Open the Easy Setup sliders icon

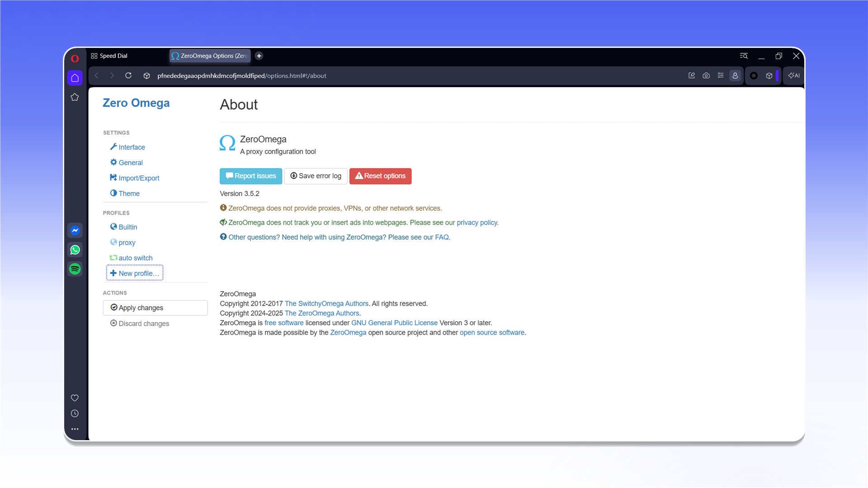point(721,75)
